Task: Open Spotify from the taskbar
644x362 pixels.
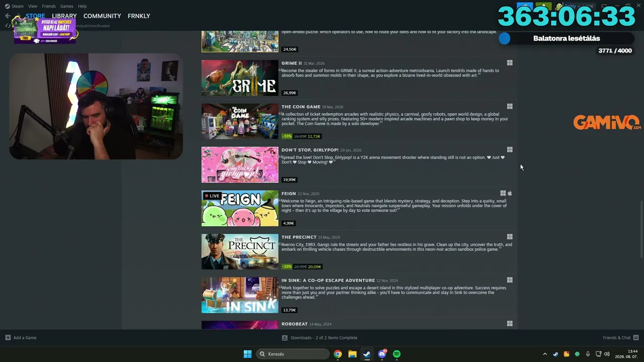Action: click(396, 354)
